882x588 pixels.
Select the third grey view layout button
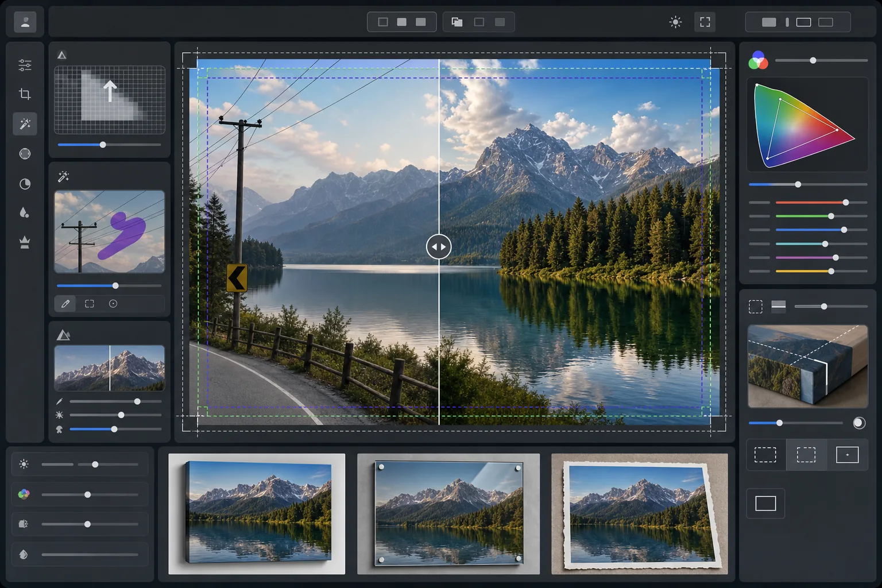(x=421, y=22)
